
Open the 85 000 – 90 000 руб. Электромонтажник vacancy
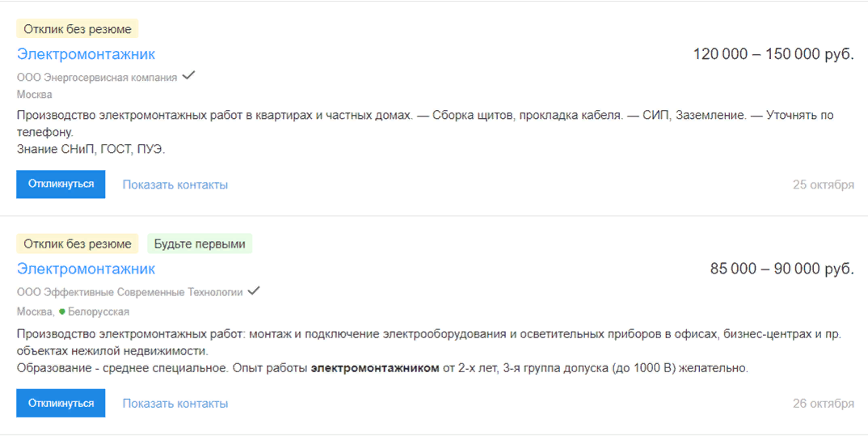click(x=86, y=269)
